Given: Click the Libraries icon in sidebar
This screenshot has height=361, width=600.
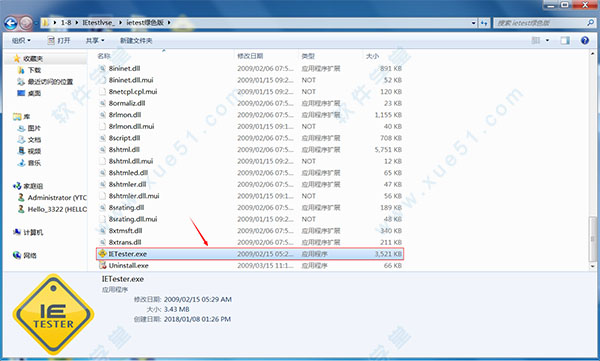Looking at the screenshot, I should [x=17, y=116].
